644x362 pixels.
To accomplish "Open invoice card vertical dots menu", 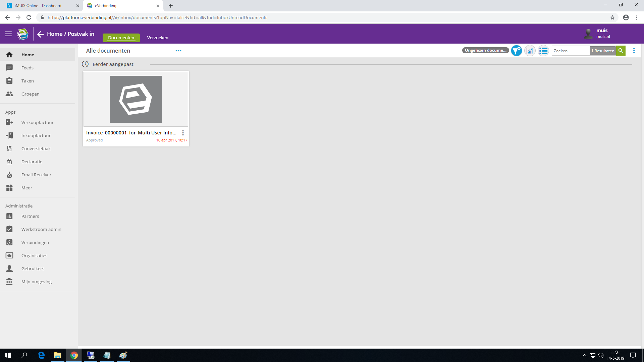I will 183,133.
